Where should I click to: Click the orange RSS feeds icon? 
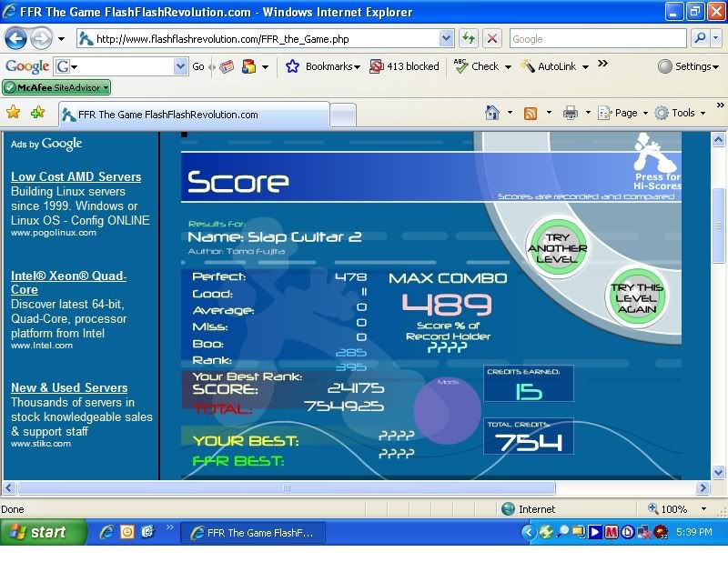pyautogui.click(x=530, y=113)
